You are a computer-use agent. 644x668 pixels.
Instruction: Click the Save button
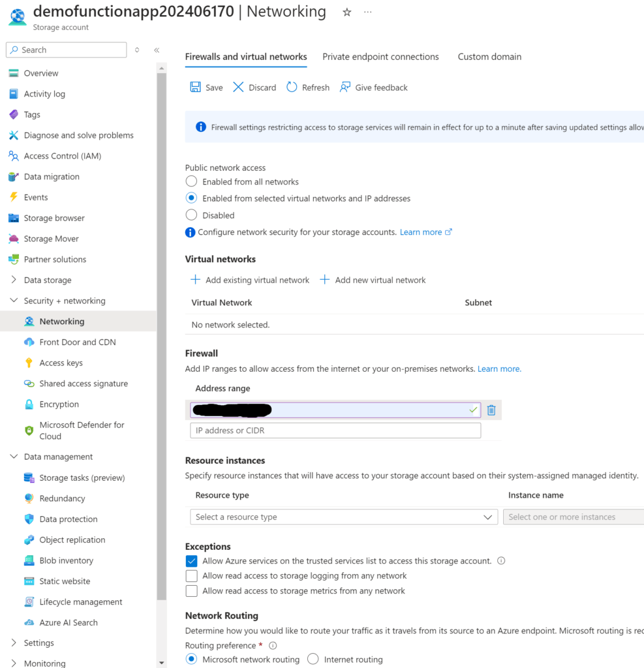click(206, 87)
